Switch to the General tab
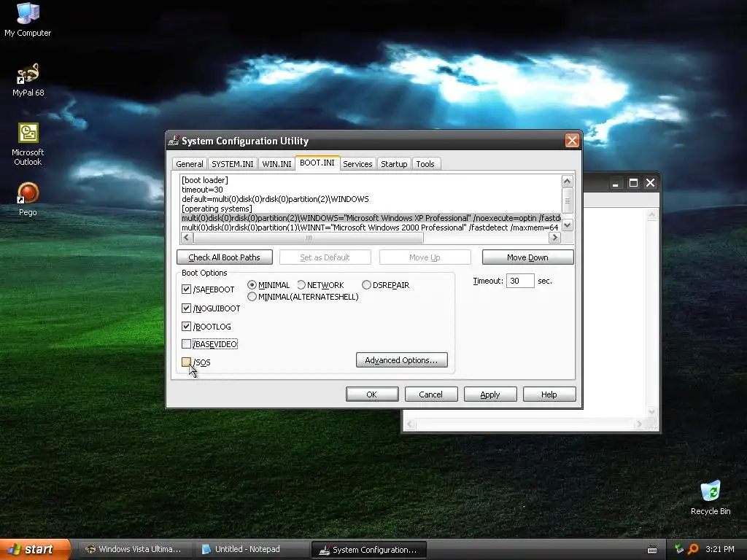 pos(189,164)
